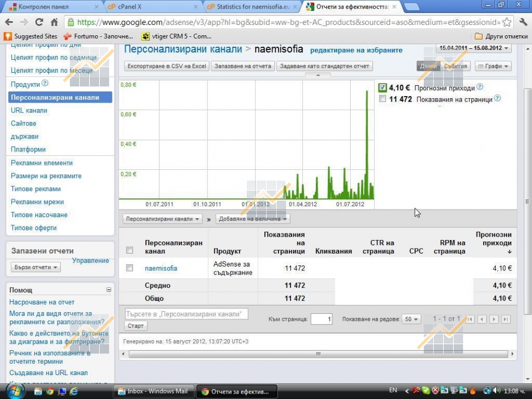Screen dimensions: 532x399
Task: Open the naemisofia channel link in table
Action: coord(161,268)
